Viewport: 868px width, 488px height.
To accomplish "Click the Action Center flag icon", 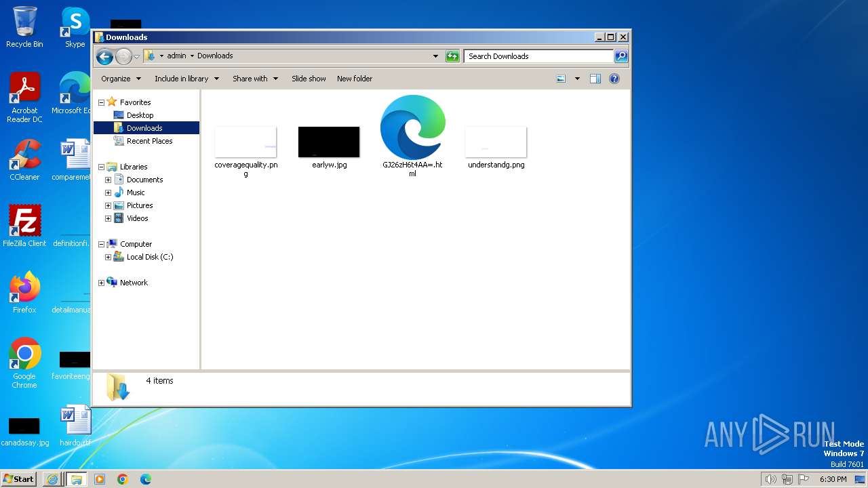I will click(x=804, y=479).
